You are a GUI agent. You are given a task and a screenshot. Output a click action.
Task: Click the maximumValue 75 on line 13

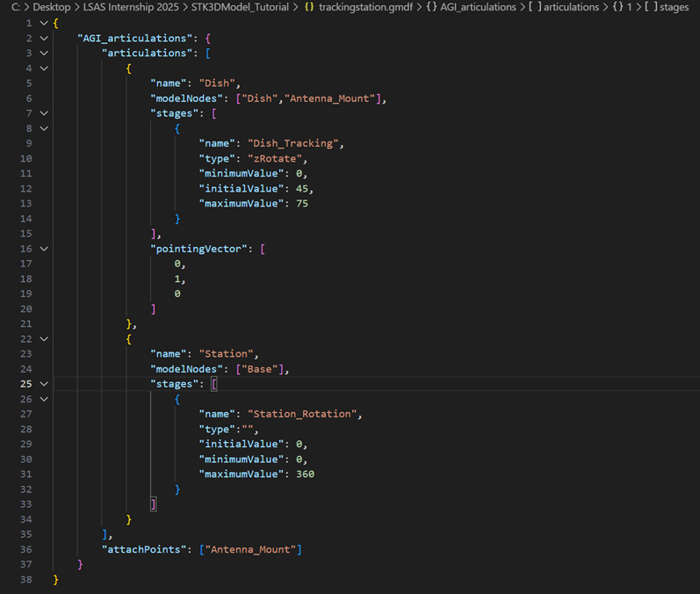[x=302, y=204]
